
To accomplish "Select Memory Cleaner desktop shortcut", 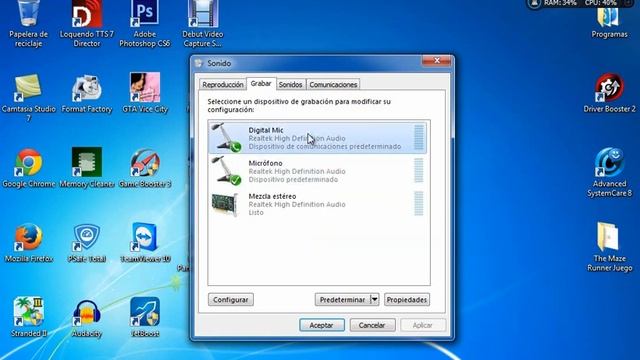I will (x=87, y=168).
